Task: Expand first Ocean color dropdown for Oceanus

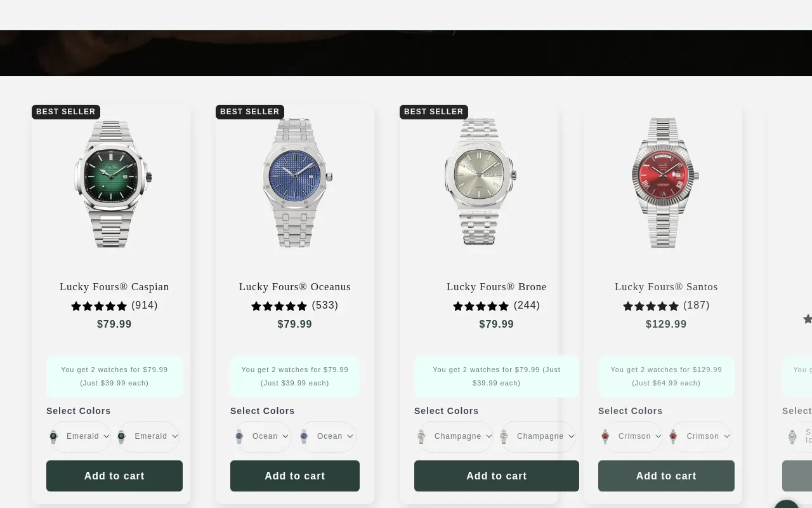Action: point(262,436)
